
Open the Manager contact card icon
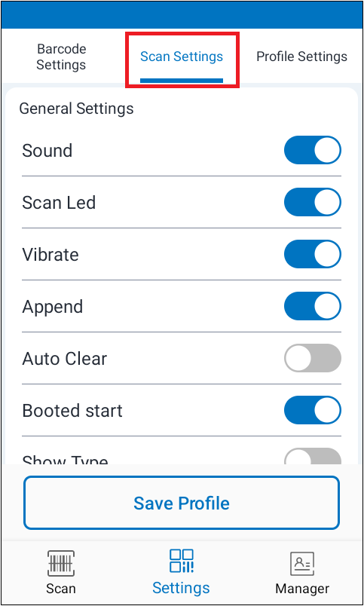(301, 564)
